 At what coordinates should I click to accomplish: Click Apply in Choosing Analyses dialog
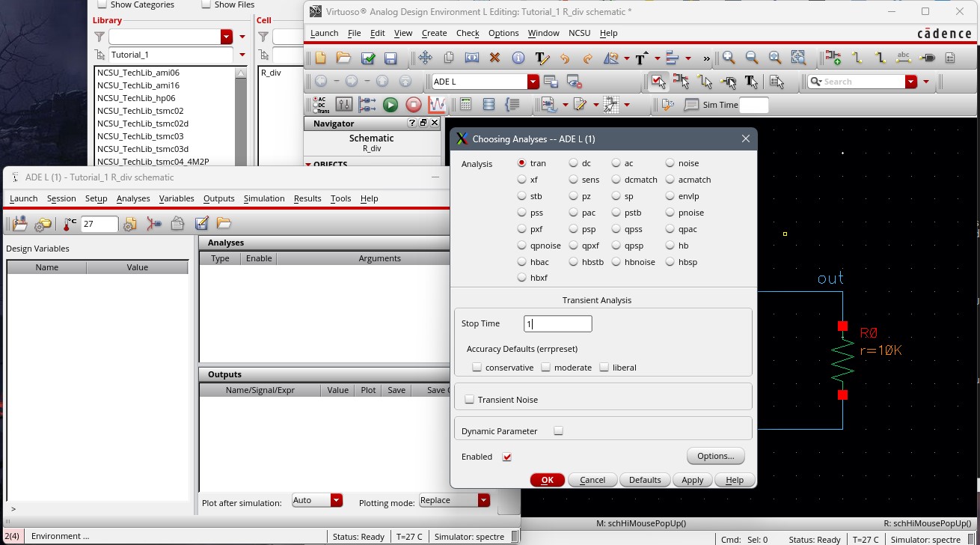(x=692, y=480)
